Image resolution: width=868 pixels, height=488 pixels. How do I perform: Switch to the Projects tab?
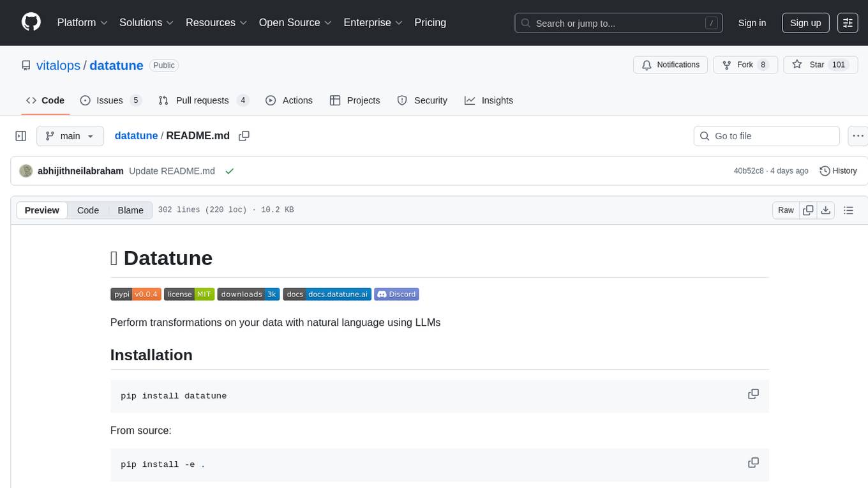coord(355,100)
